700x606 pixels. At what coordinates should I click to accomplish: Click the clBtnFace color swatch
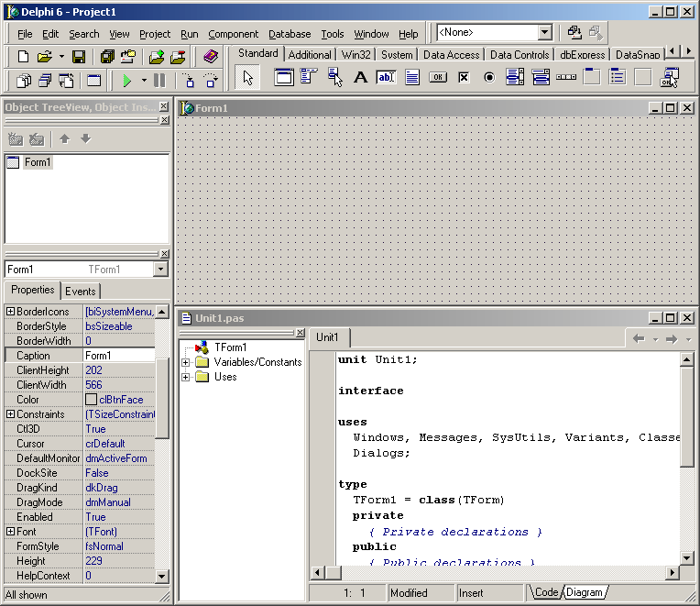(91, 399)
